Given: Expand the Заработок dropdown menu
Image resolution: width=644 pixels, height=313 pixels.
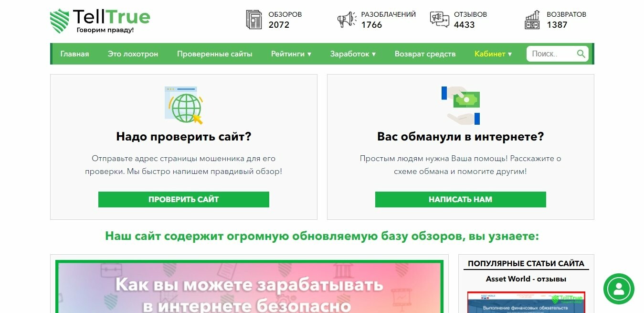Looking at the screenshot, I should (x=353, y=54).
